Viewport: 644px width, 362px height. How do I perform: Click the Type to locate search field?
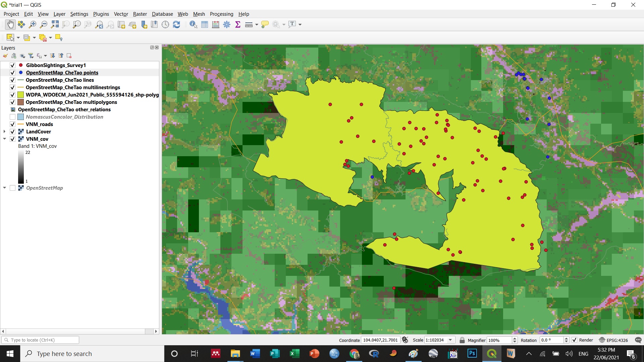[x=40, y=340]
